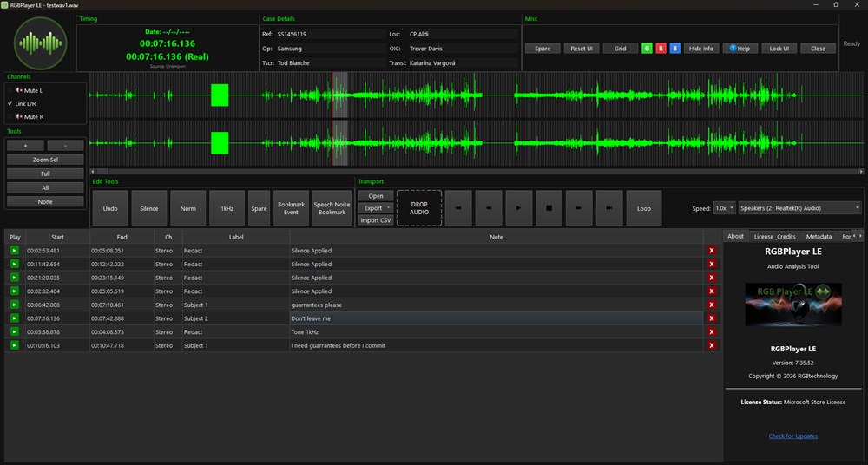Toggle the Hide Info button
The width and height of the screenshot is (868, 465).
pos(700,49)
